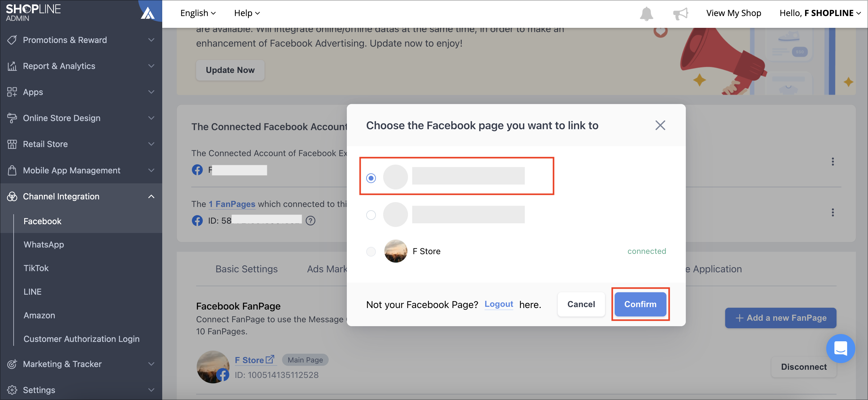
Task: Click the Mobile App Management bag icon
Action: (x=12, y=170)
